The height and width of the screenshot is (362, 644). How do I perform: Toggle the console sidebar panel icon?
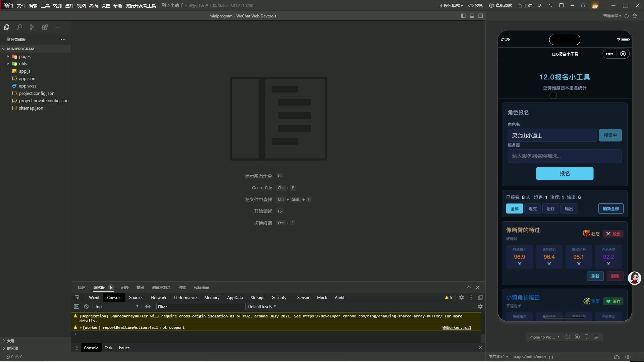pyautogui.click(x=76, y=306)
